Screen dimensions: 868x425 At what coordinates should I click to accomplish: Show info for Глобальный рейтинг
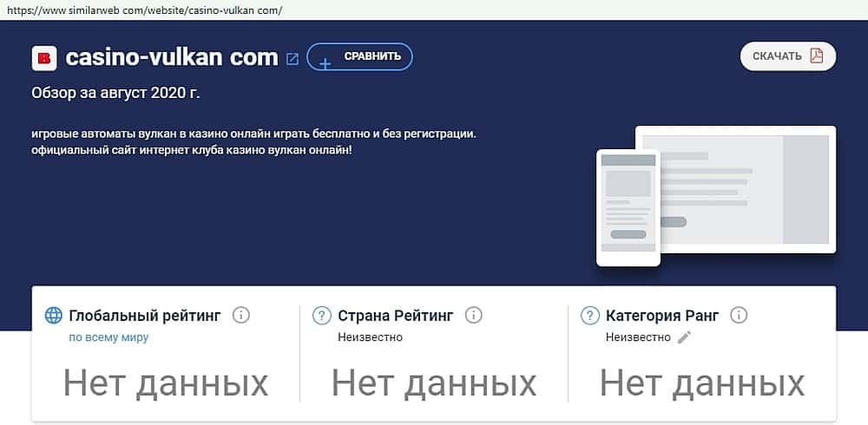point(240,316)
